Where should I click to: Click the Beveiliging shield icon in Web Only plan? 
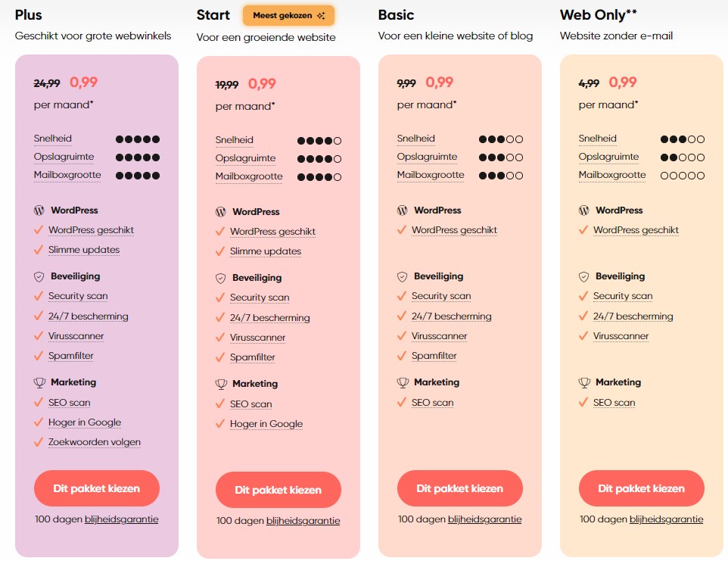584,276
